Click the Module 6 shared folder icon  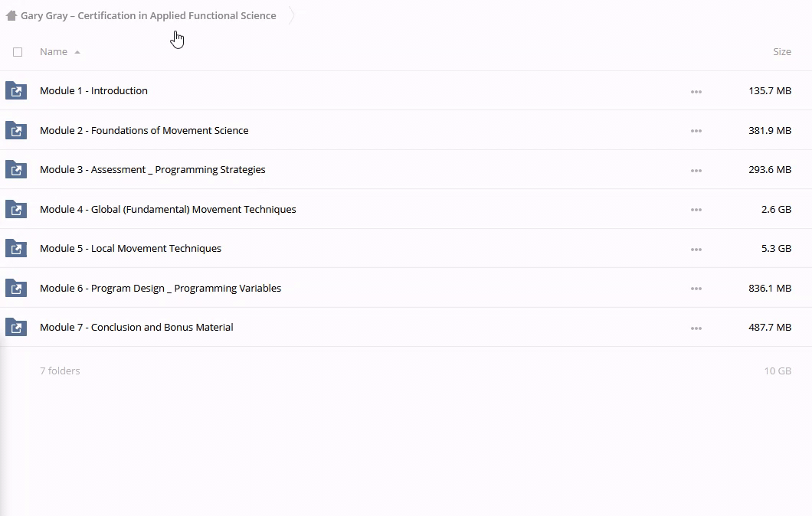(x=16, y=288)
